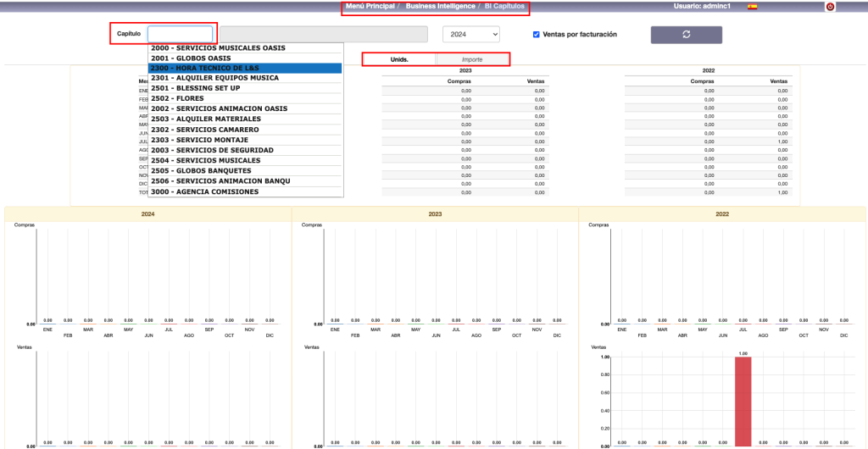Select 2300 - HORA TECNICO DE L&S option
This screenshot has width=868, height=449.
[x=246, y=68]
